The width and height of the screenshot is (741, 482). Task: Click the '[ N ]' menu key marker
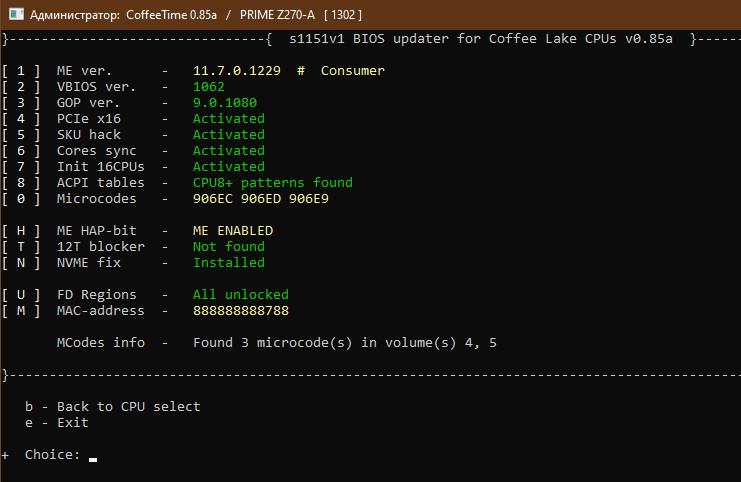21,263
